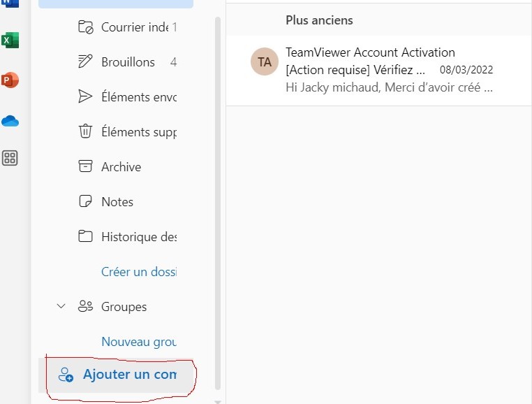532x404 pixels.
Task: Click the Créer un dossier link
Action: pyautogui.click(x=138, y=272)
